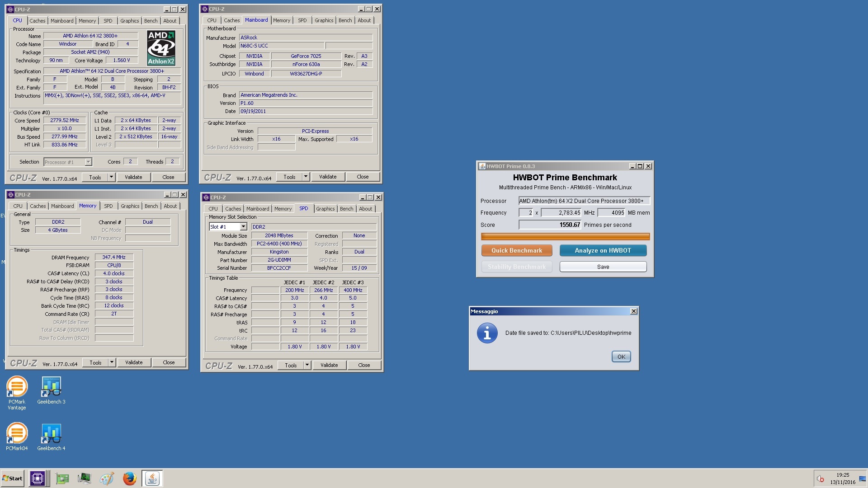Viewport: 868px width, 488px height.
Task: Click the MB mem field showing 4095
Action: tap(611, 213)
